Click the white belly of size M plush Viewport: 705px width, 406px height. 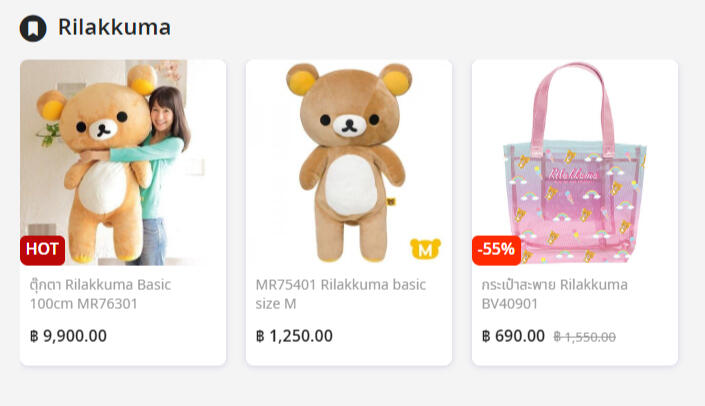[x=348, y=182]
